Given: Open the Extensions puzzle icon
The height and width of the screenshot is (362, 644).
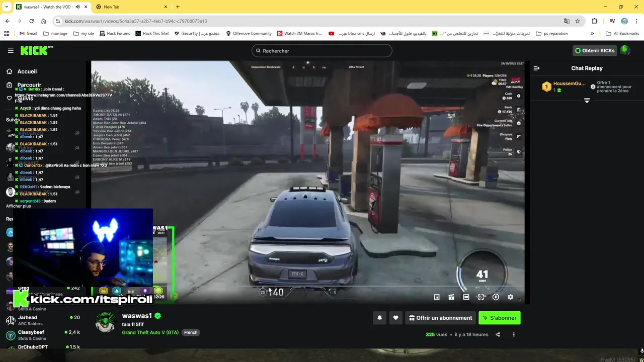Looking at the screenshot, I should 595,21.
